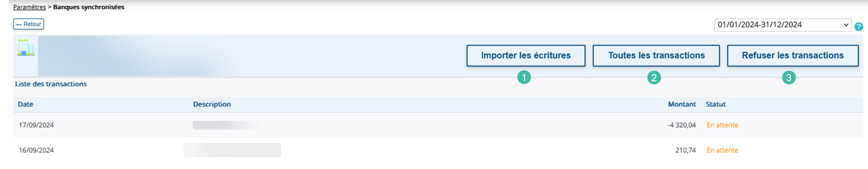868x169 pixels.
Task: Click the Liste des transactions heading
Action: point(51,84)
